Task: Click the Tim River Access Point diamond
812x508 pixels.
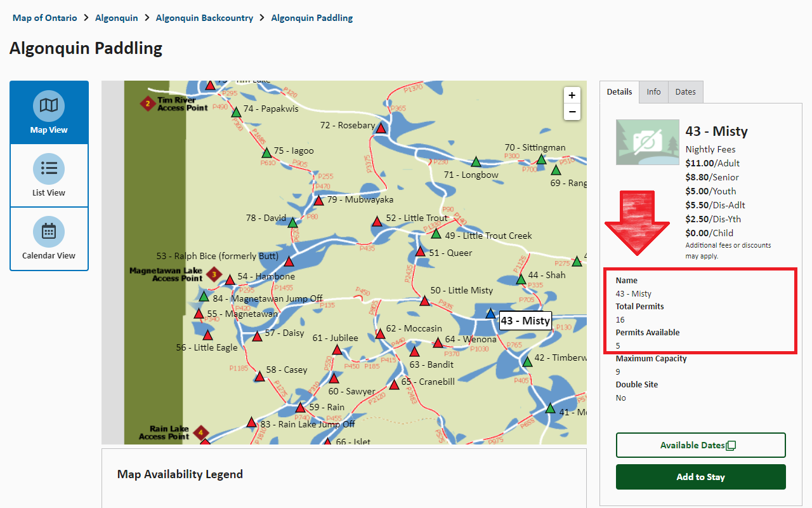Action: click(148, 104)
